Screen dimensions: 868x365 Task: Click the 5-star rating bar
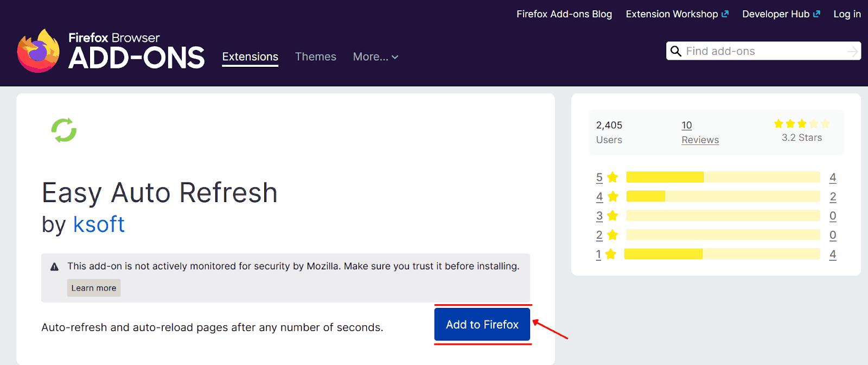(x=723, y=177)
